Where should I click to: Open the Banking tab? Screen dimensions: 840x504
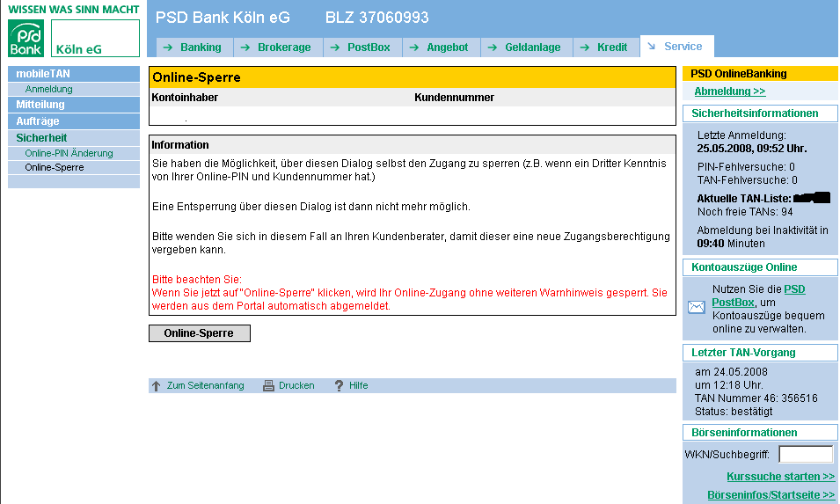click(195, 47)
